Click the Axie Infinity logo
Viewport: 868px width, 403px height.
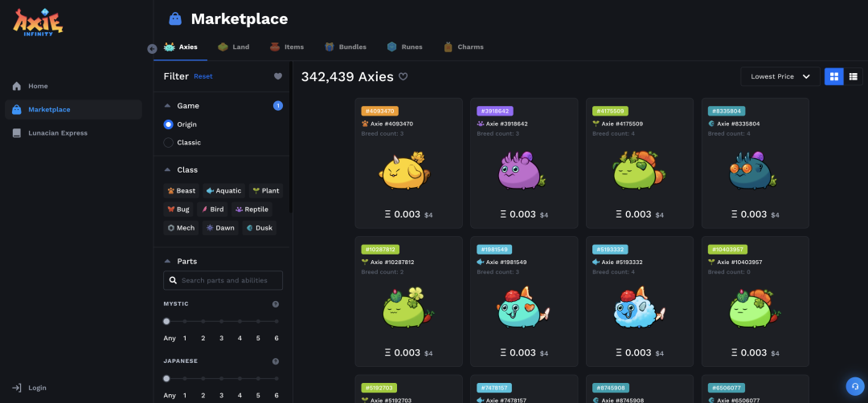tap(39, 22)
